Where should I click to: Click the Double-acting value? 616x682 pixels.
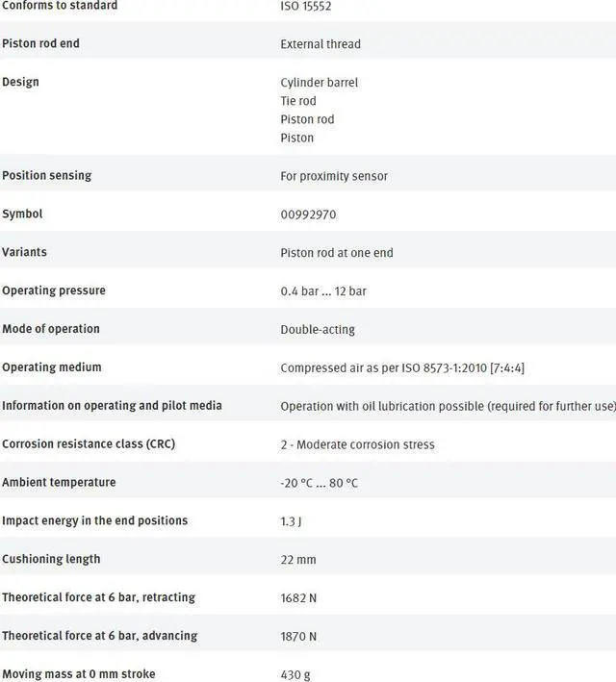coord(318,330)
